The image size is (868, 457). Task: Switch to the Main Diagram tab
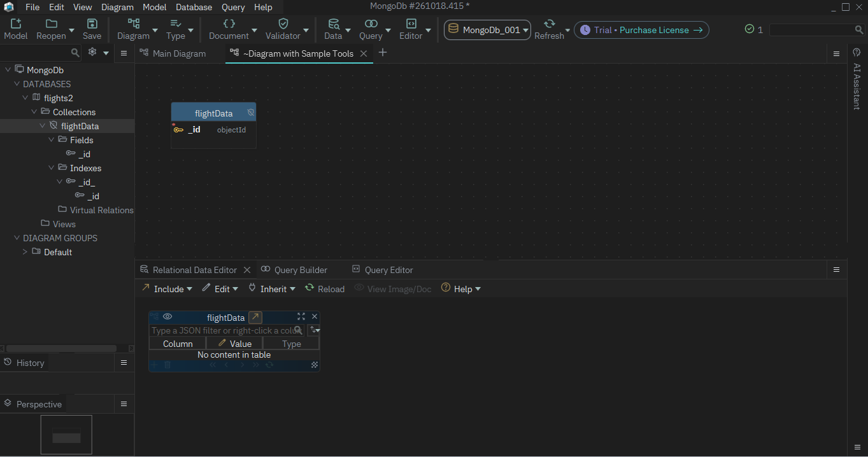(x=173, y=53)
